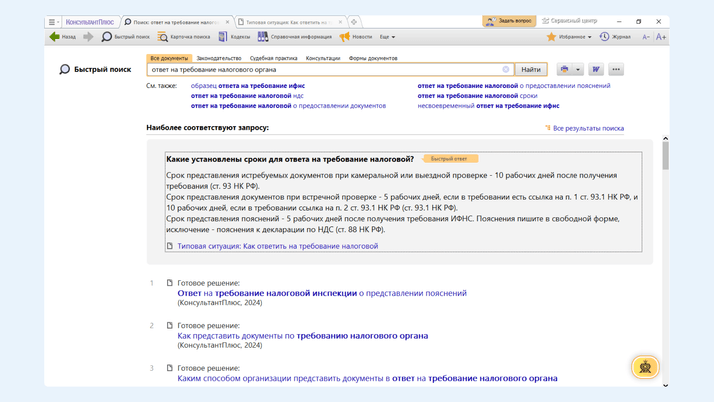Select the Формы документов filter tab
The image size is (714, 402).
[373, 58]
